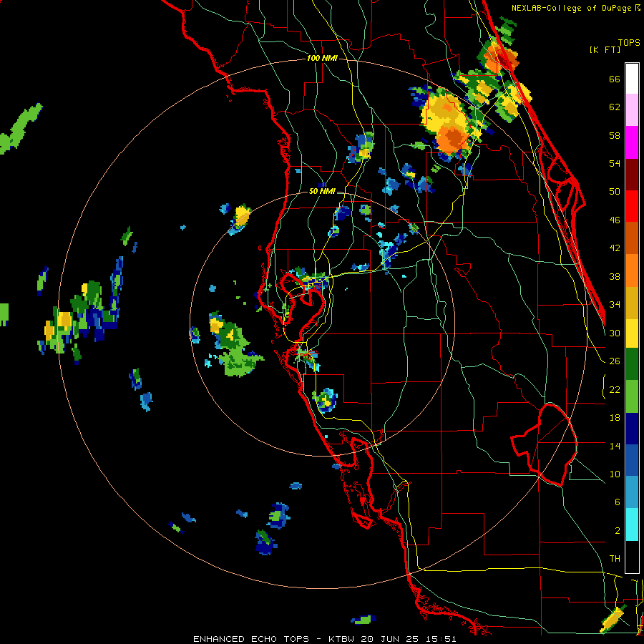Select the [K FT] units label
This screenshot has width=644, height=644.
(605, 49)
